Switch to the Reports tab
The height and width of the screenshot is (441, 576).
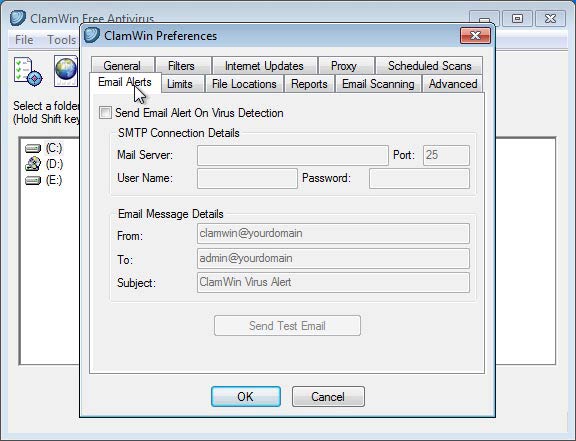[309, 84]
